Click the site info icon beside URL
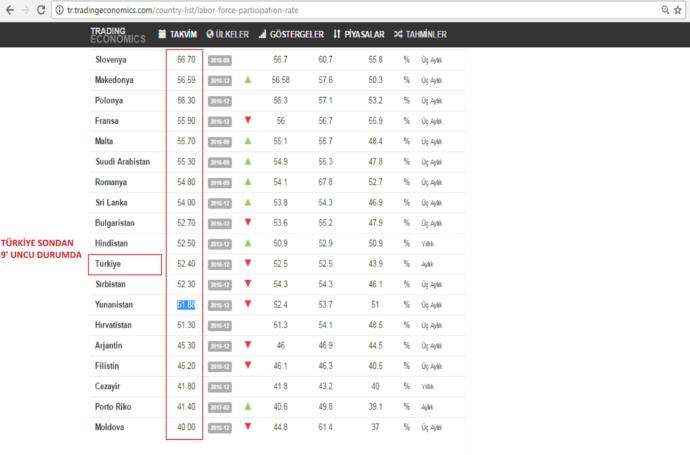The height and width of the screenshot is (455, 690). (x=59, y=10)
